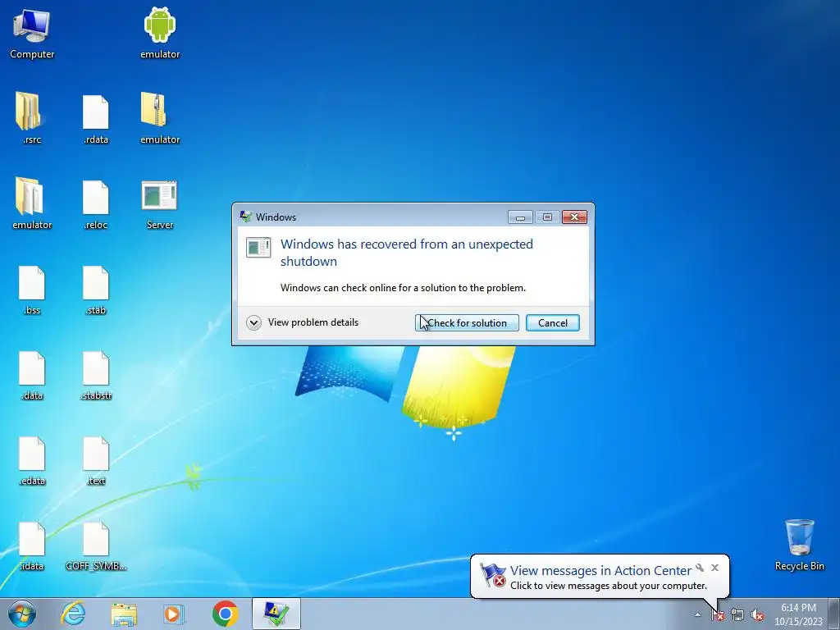The height and width of the screenshot is (630, 840).
Task: Show hidden tray icons arrow
Action: pos(697,615)
